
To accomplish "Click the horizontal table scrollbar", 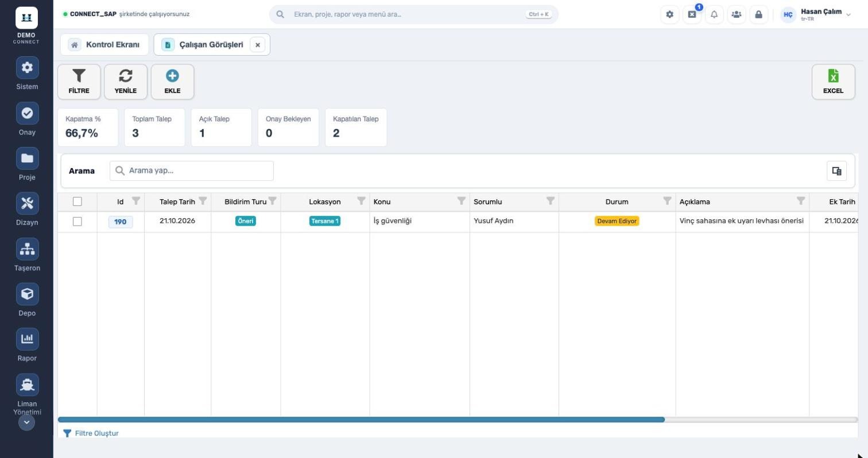I will (361, 420).
